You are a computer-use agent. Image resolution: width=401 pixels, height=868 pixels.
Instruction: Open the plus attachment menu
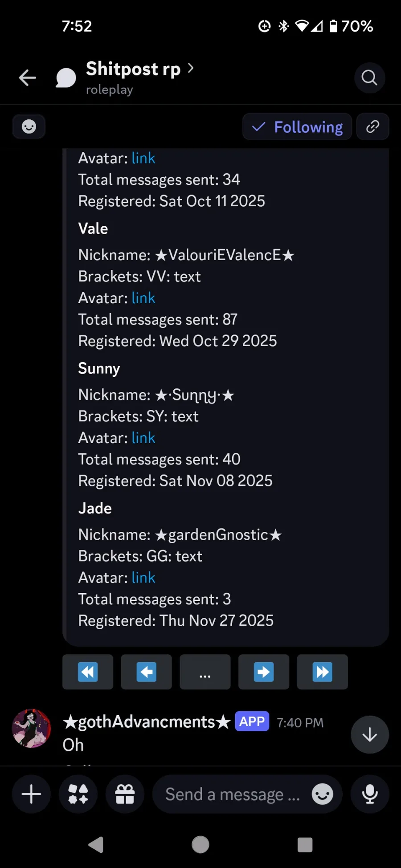click(31, 794)
